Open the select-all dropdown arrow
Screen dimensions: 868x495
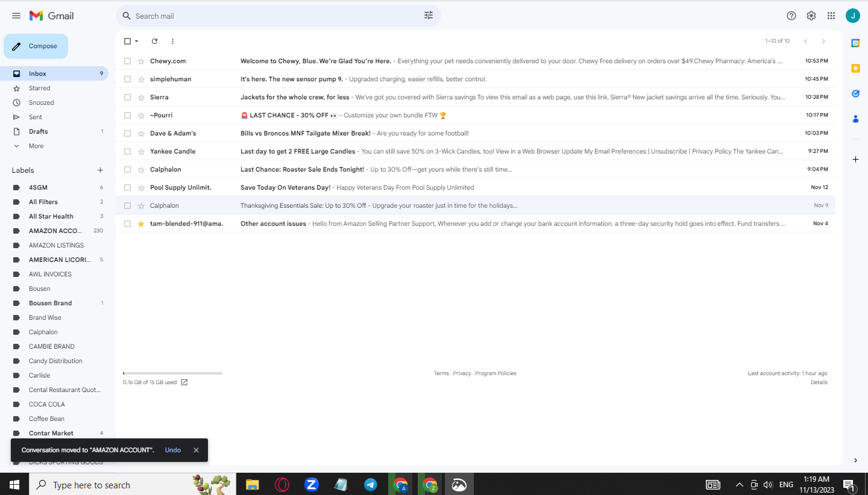coord(137,41)
